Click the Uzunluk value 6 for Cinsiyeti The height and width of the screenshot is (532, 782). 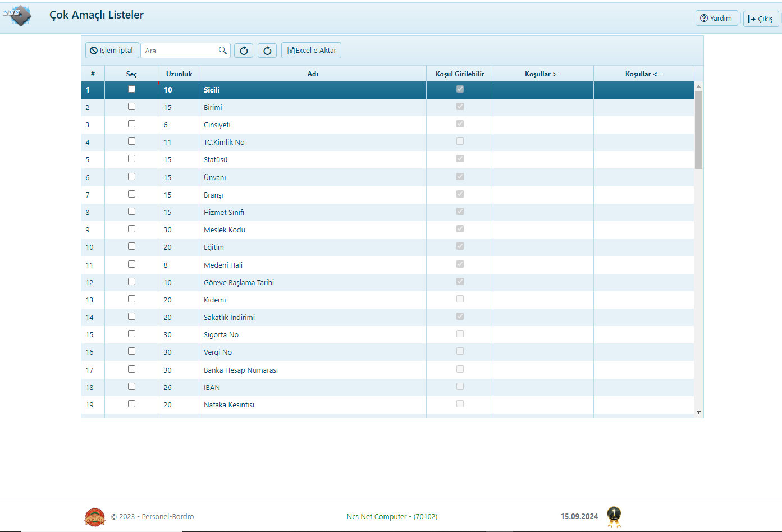click(x=166, y=125)
